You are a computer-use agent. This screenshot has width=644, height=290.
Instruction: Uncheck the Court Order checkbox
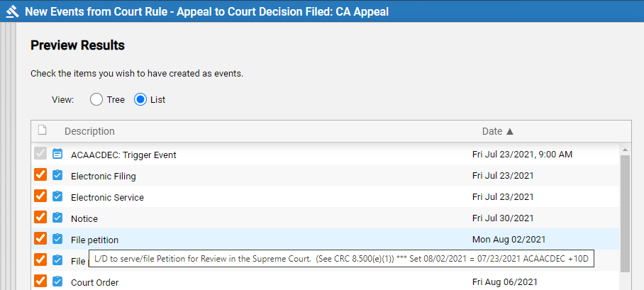(x=40, y=281)
